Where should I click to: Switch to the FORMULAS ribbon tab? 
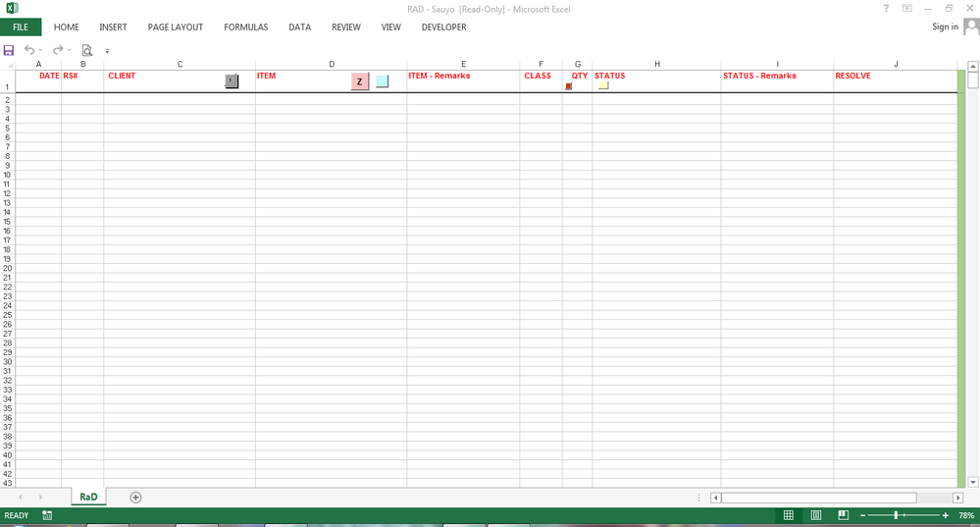click(x=245, y=26)
